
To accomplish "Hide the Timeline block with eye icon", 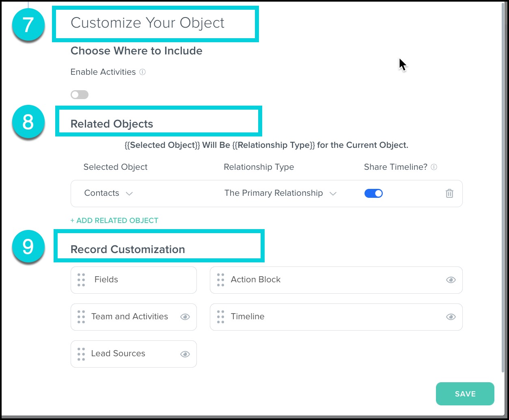I will (451, 317).
